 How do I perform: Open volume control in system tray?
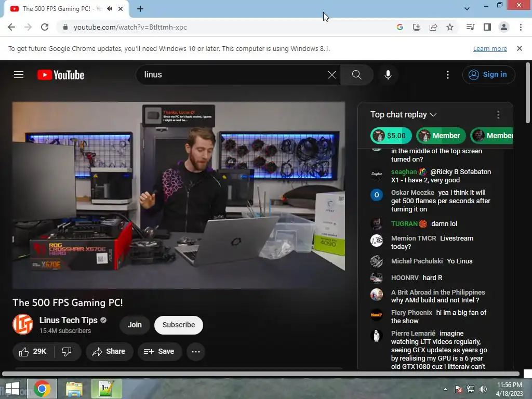pos(483,389)
